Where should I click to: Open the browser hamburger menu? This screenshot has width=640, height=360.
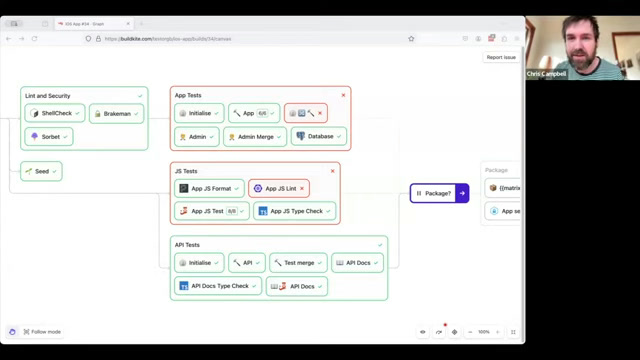517,39
